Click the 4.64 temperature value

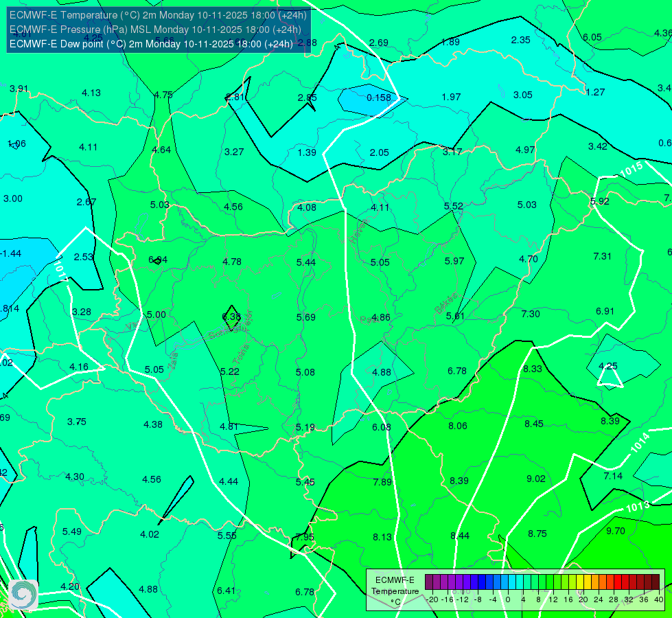[161, 150]
